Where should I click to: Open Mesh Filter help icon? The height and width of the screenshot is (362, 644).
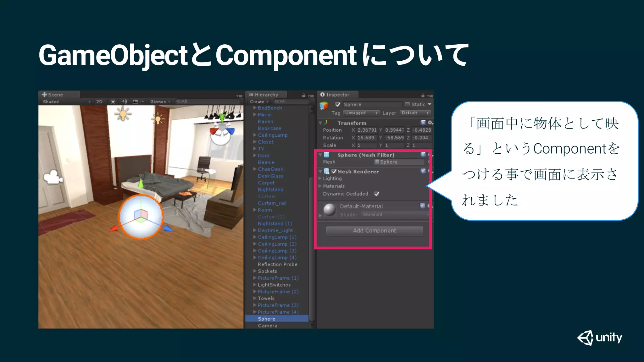coord(423,155)
